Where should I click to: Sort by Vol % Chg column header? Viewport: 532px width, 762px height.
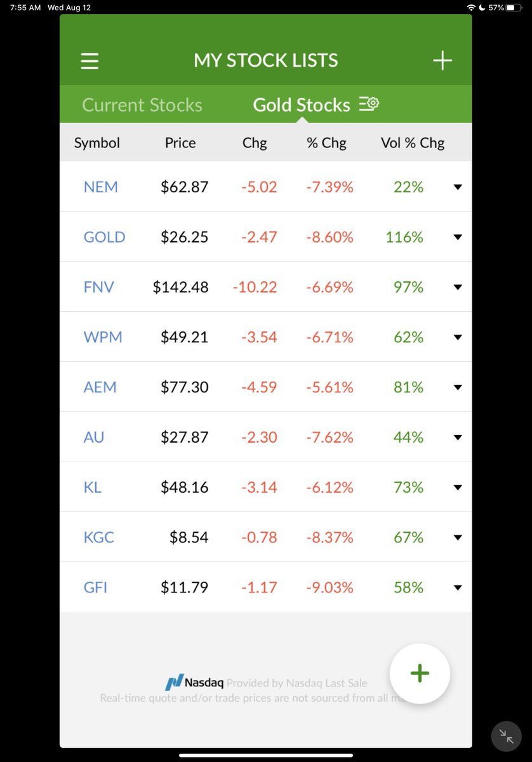413,143
